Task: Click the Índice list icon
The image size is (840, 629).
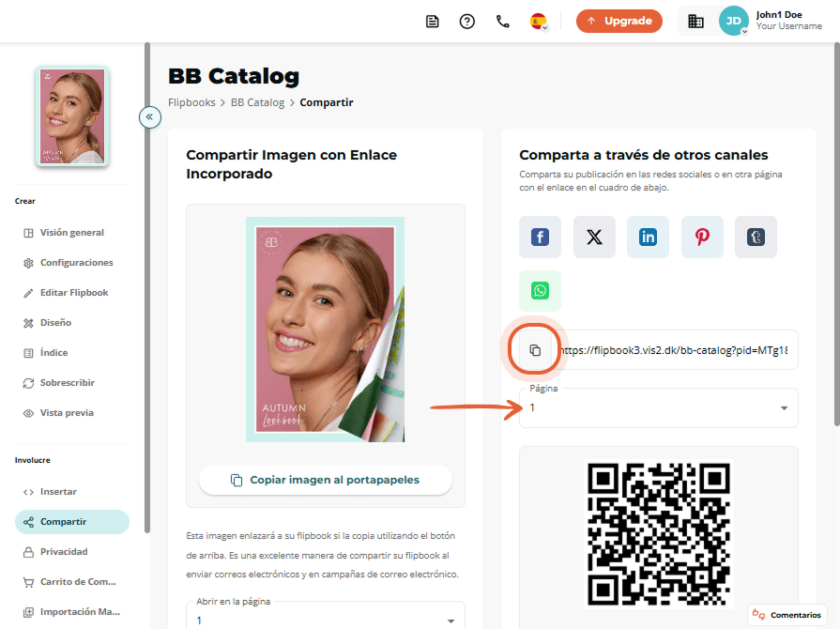Action: click(28, 353)
